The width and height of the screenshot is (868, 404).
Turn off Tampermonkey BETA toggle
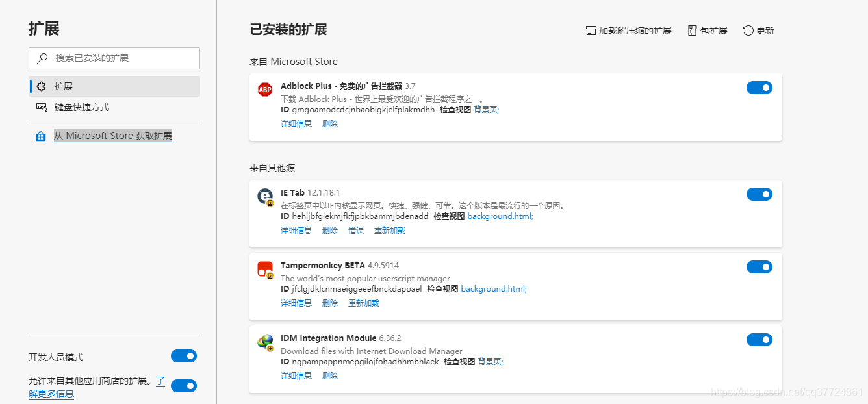click(x=759, y=267)
